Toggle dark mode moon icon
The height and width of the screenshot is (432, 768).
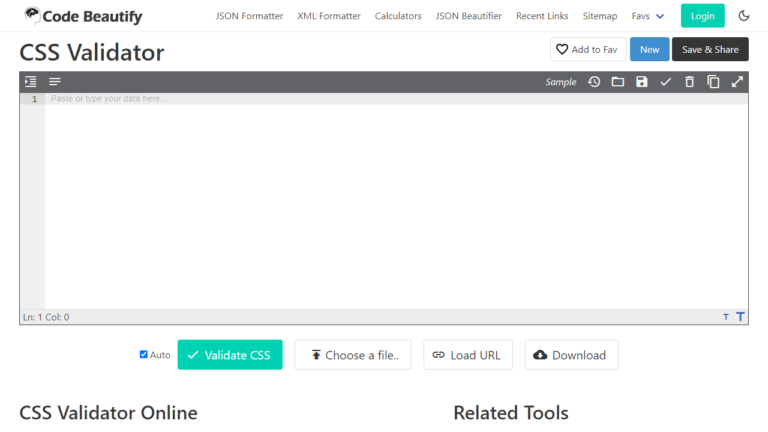pos(744,16)
